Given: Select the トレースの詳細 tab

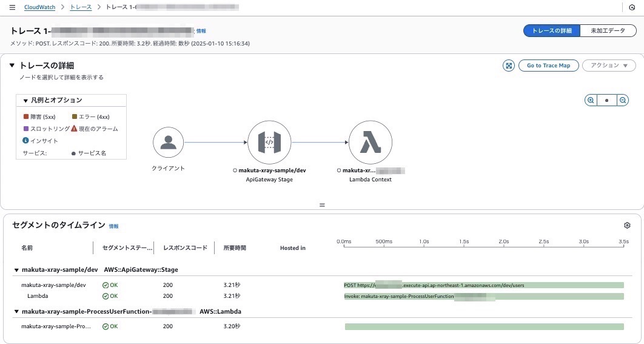Looking at the screenshot, I should click(x=552, y=31).
